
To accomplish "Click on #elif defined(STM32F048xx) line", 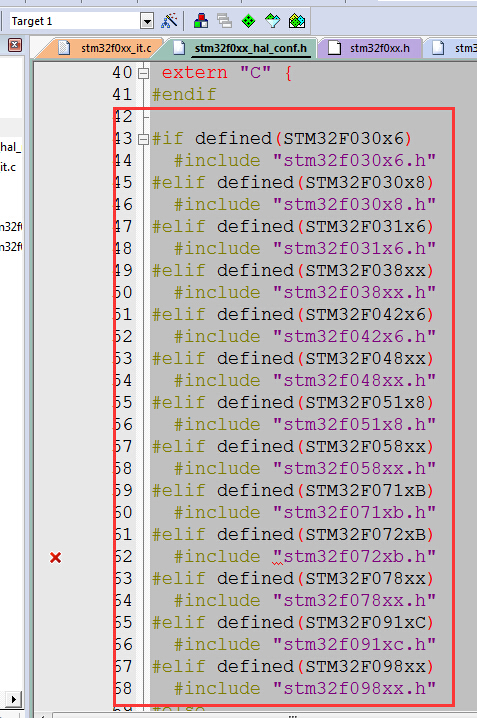I will tap(293, 359).
